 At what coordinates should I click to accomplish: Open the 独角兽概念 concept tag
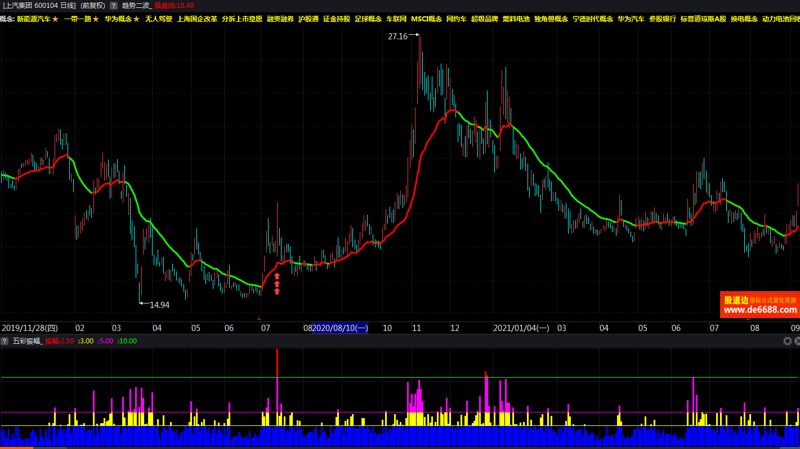pos(551,19)
